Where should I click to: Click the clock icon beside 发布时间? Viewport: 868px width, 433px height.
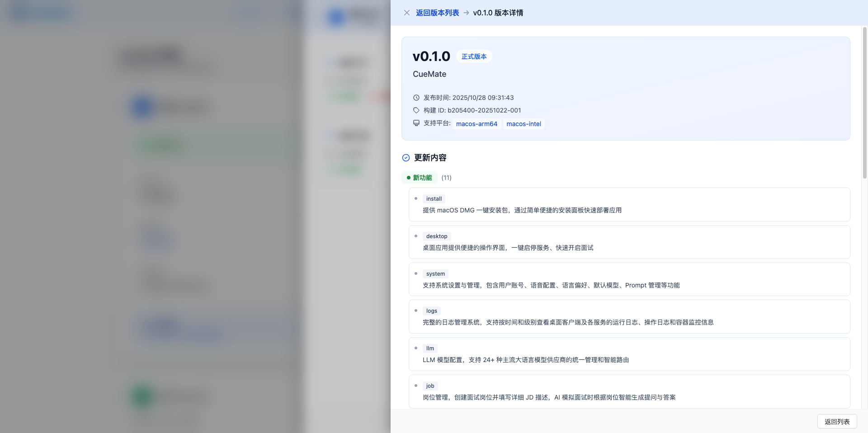coord(416,98)
